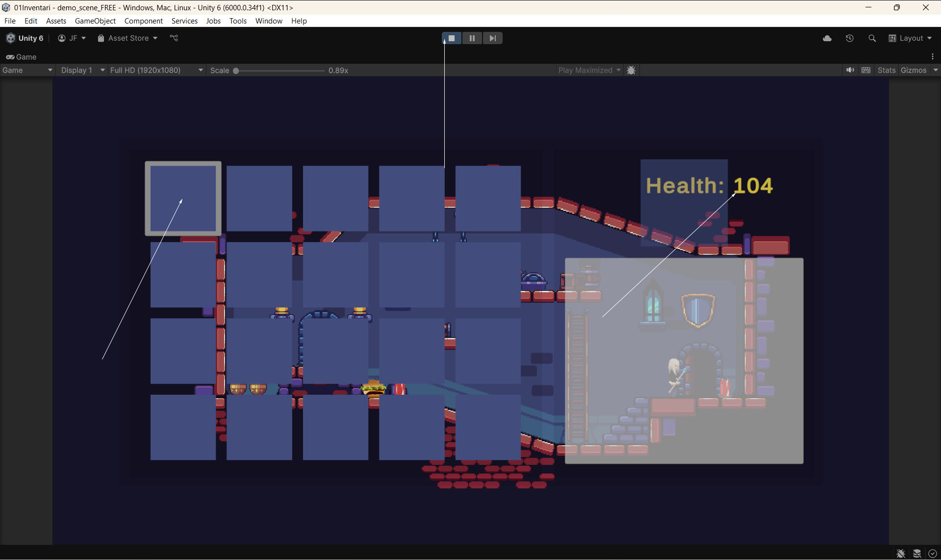Mute game audio with speaker icon

pos(850,70)
